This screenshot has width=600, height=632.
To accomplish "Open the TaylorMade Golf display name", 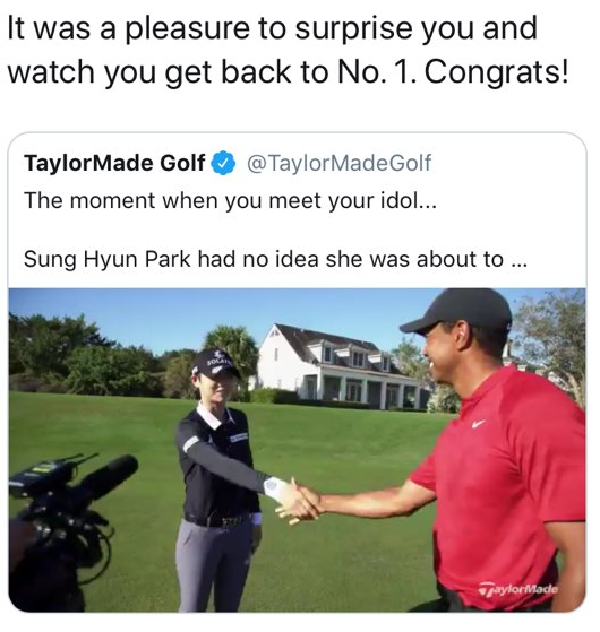I will [x=115, y=163].
